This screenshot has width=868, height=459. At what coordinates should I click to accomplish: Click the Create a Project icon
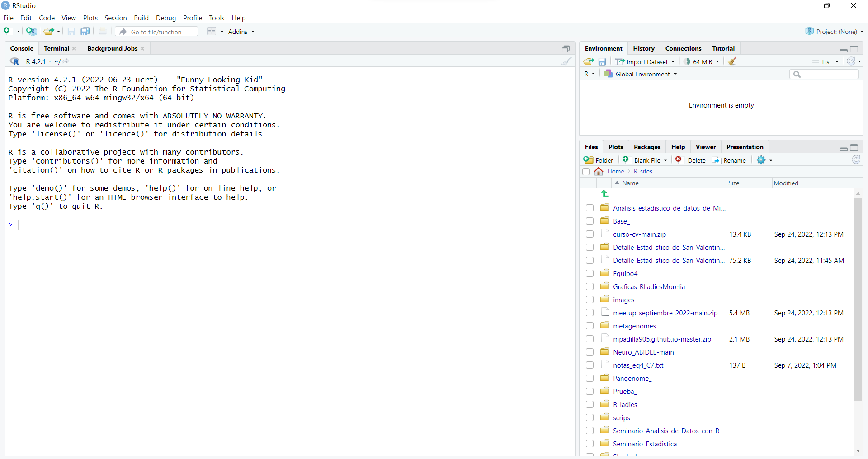31,31
